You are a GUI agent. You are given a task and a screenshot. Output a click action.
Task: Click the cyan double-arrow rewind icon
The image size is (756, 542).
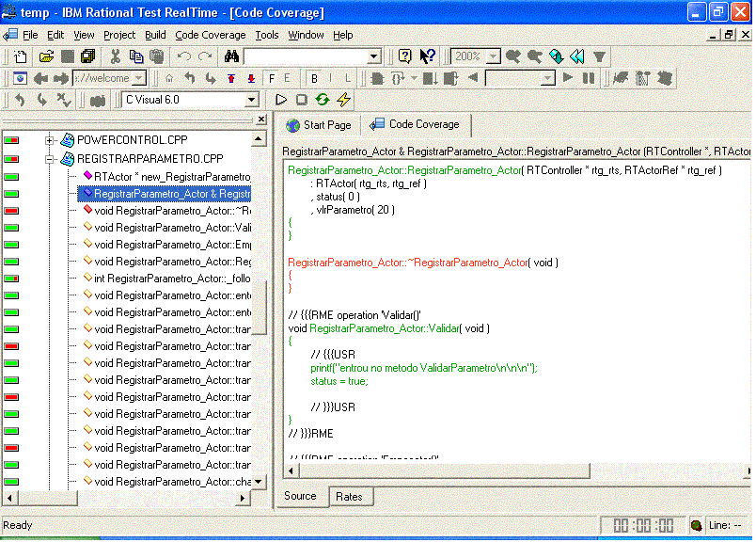click(x=577, y=56)
